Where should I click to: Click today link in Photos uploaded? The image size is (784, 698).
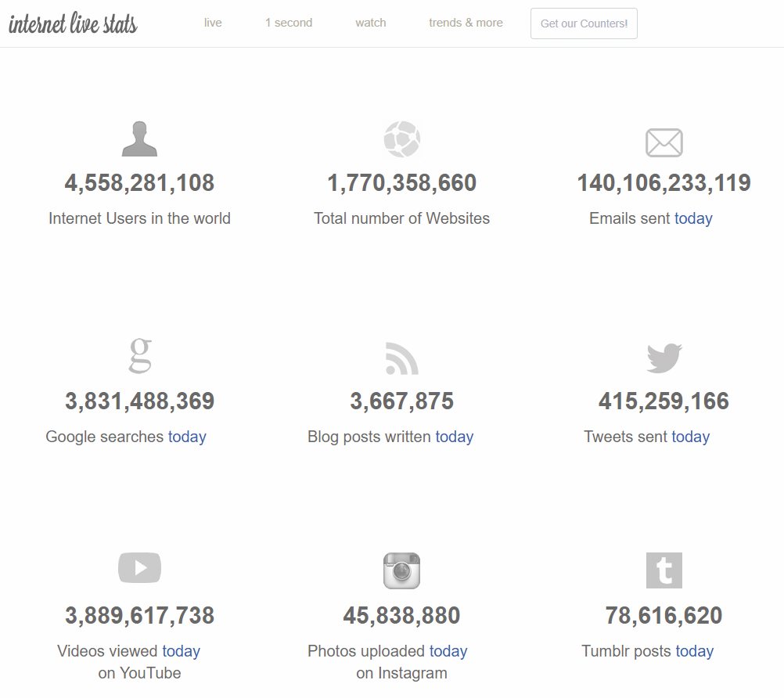pyautogui.click(x=448, y=651)
